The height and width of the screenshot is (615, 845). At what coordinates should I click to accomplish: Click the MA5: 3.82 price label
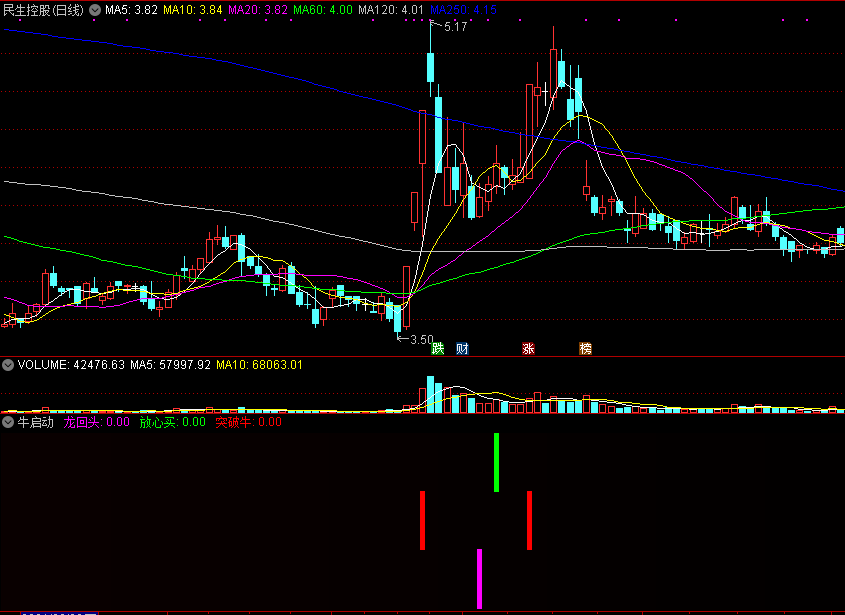(x=131, y=10)
